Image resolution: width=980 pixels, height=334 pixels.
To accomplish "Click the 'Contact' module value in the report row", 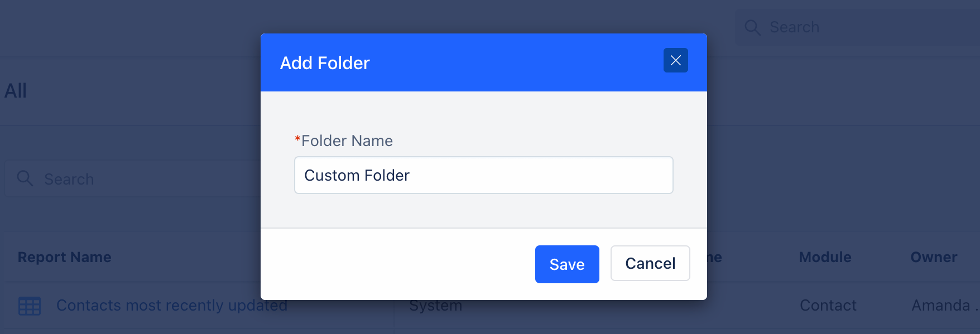I will click(828, 306).
